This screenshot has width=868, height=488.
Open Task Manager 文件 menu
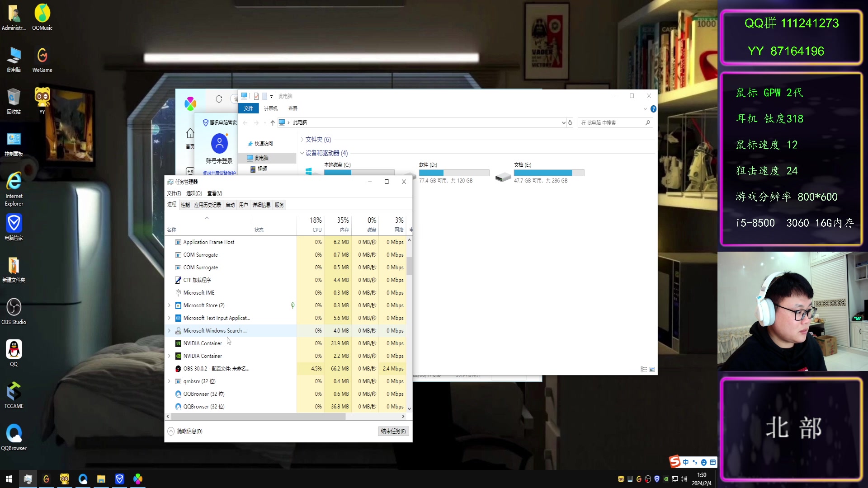click(x=174, y=193)
